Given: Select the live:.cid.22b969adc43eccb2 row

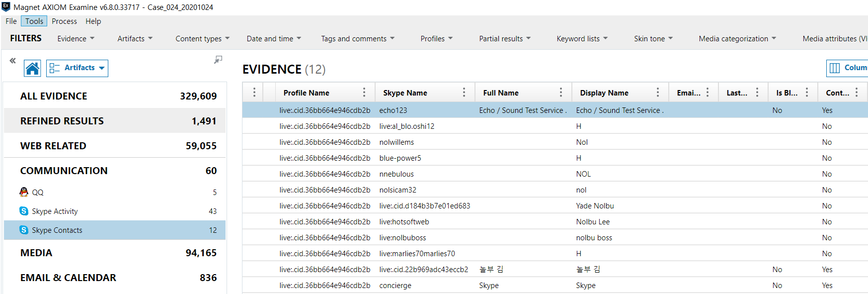Looking at the screenshot, I should (x=555, y=270).
